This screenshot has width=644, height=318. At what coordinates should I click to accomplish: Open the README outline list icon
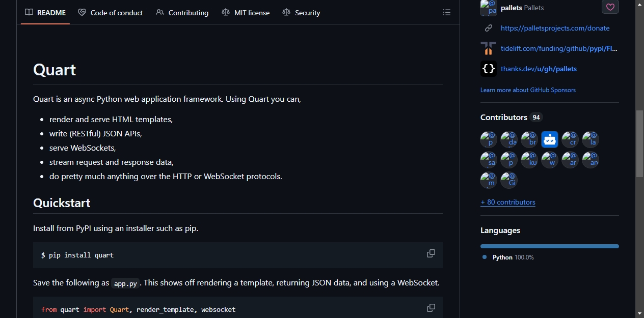point(447,12)
